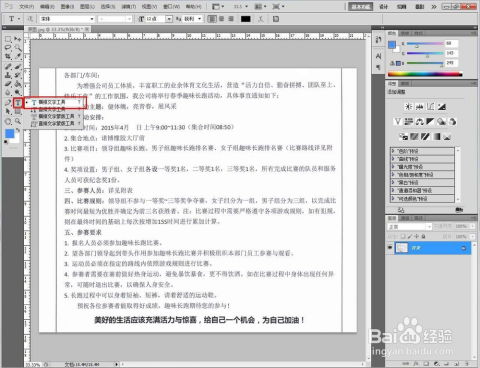Select the Eyedropper tool
The width and height of the screenshot is (480, 368).
pyautogui.click(x=18, y=57)
